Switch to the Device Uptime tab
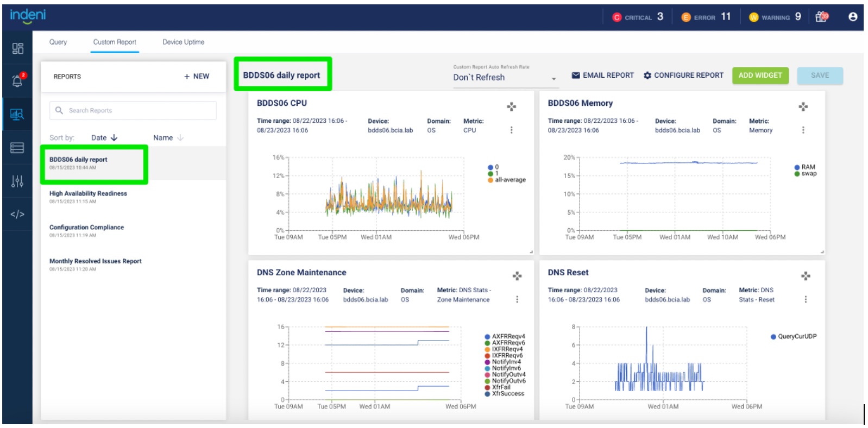Screen dimensions: 868x428 (183, 42)
